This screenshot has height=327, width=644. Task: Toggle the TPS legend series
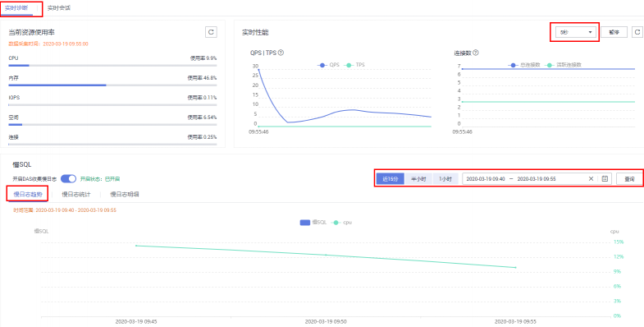(x=355, y=65)
